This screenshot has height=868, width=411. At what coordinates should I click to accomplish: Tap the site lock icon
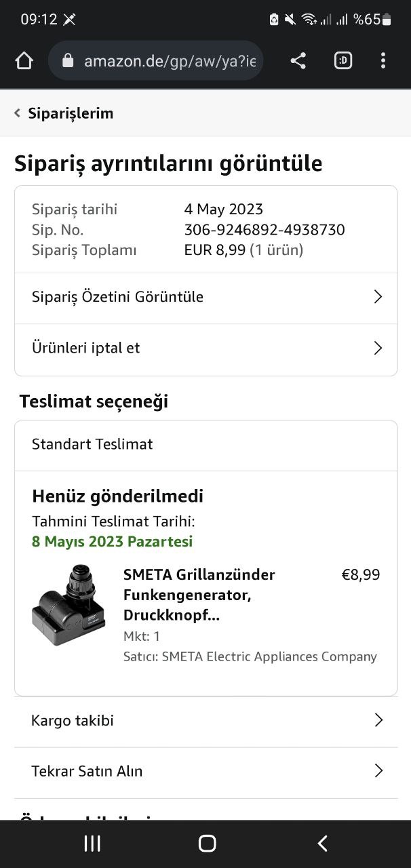68,61
